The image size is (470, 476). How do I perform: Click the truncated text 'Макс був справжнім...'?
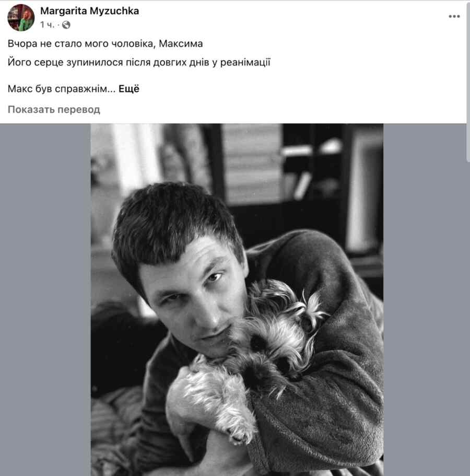pos(62,89)
